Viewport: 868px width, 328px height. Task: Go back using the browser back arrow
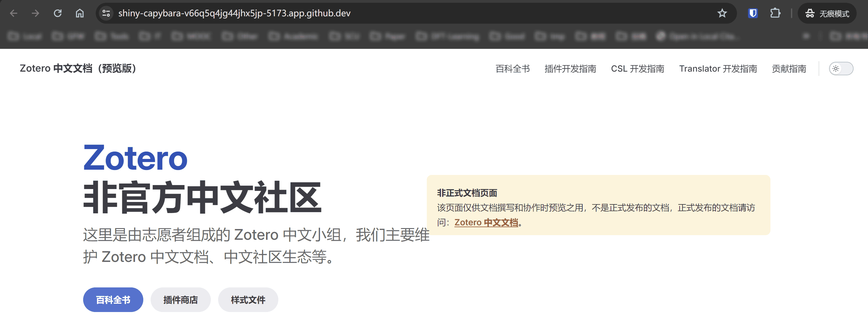[14, 13]
